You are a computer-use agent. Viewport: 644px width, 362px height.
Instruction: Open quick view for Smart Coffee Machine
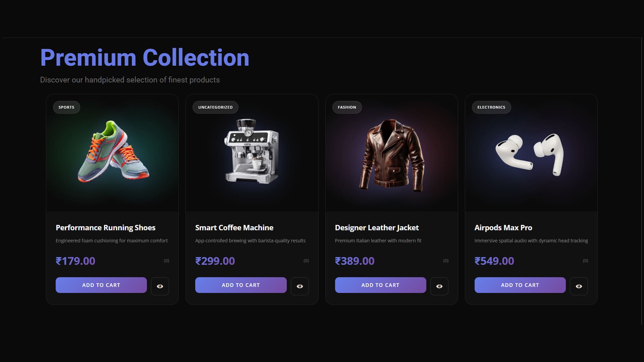(x=300, y=286)
